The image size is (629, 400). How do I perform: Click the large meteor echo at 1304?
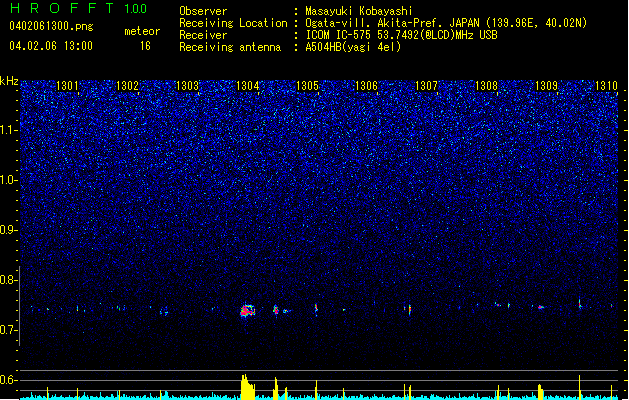coord(248,311)
